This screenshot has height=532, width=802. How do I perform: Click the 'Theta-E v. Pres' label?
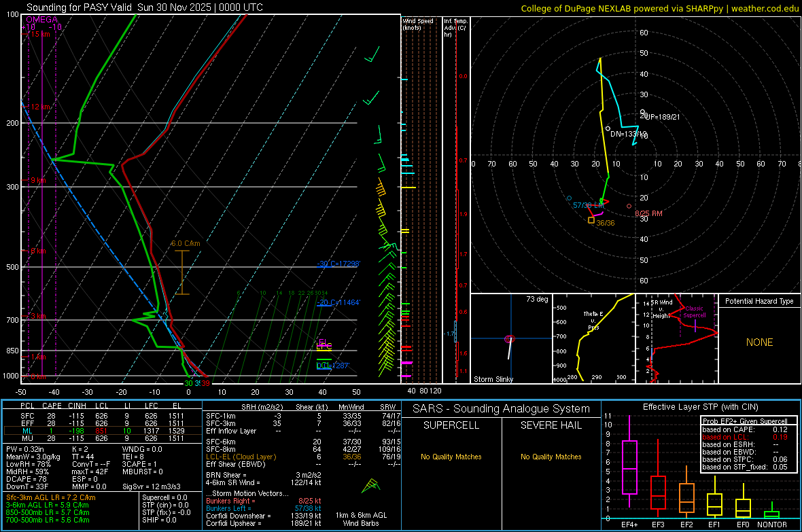593,320
